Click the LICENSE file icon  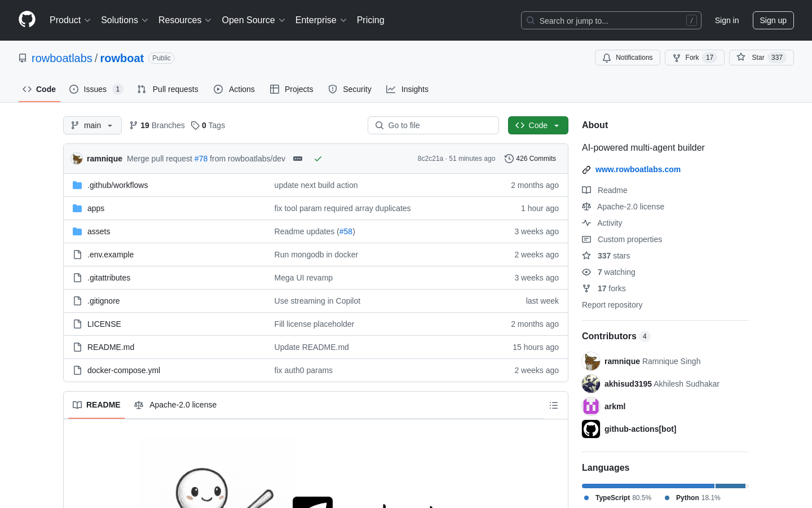(x=77, y=324)
